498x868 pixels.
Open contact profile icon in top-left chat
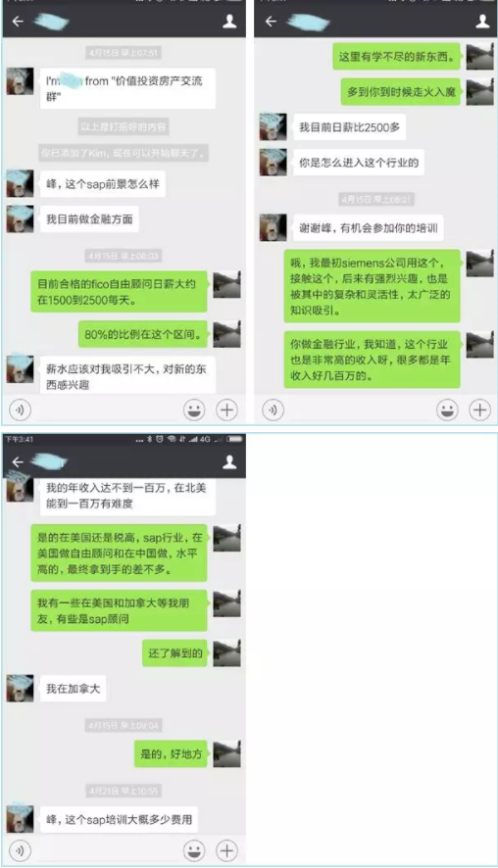(x=229, y=21)
